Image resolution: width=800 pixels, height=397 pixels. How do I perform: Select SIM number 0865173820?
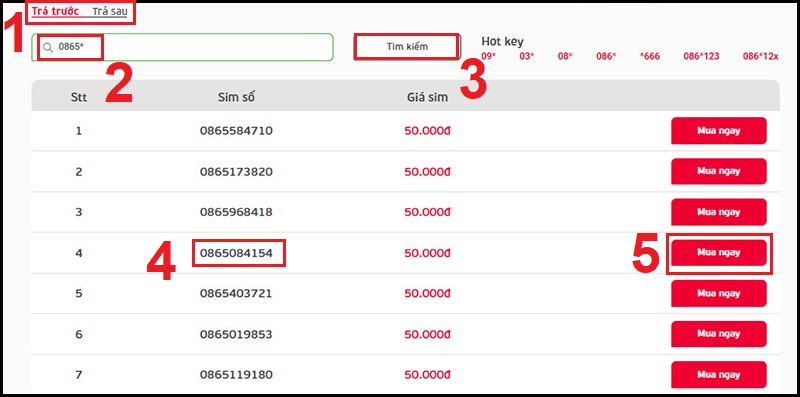[x=236, y=172]
